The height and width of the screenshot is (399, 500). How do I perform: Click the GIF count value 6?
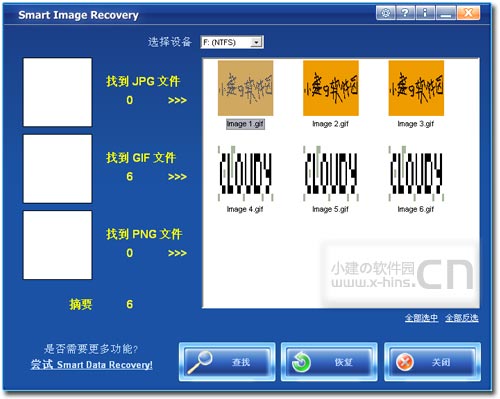click(130, 176)
